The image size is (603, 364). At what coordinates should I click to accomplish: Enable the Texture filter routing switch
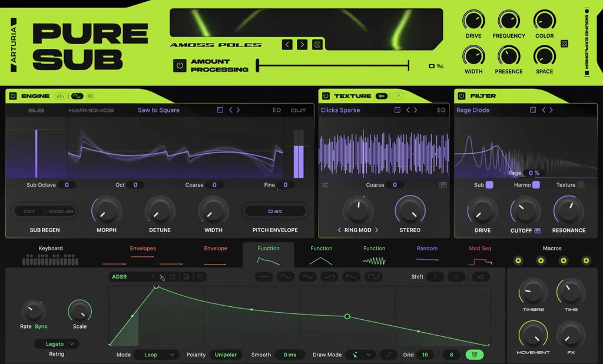581,185
